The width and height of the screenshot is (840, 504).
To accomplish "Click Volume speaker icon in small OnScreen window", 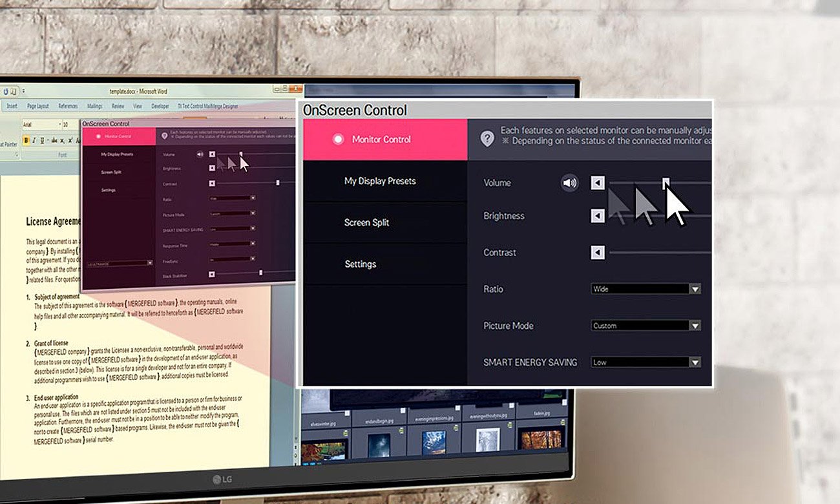I will click(x=200, y=154).
